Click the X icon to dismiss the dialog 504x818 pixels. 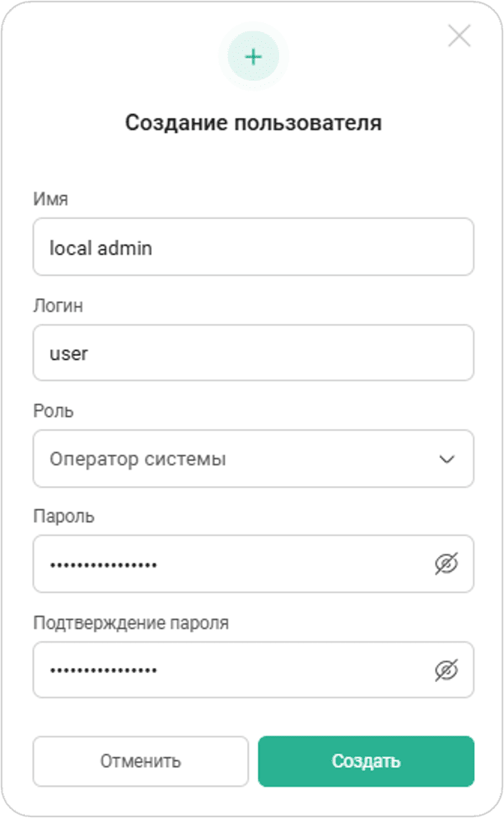459,36
